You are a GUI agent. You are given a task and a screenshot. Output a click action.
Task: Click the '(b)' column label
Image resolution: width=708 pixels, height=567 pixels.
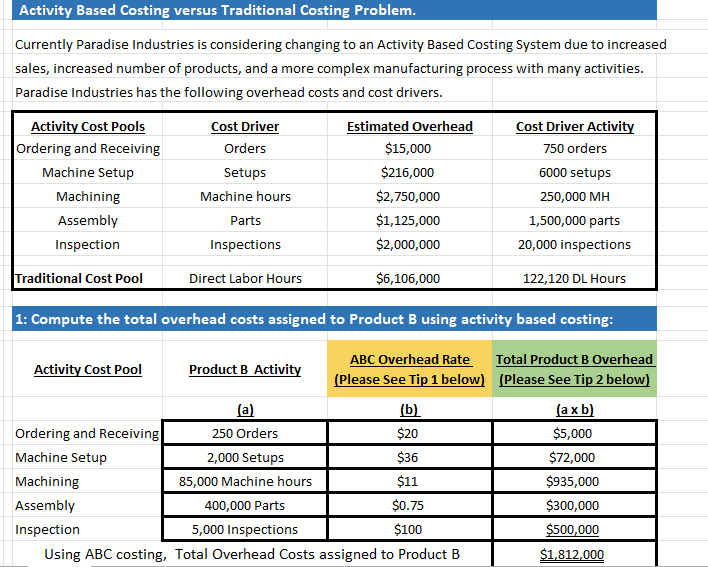[410, 409]
